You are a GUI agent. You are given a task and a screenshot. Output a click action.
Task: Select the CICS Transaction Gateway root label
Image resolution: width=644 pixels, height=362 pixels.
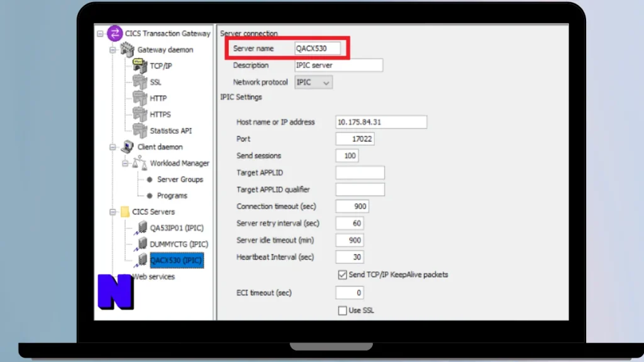(167, 33)
